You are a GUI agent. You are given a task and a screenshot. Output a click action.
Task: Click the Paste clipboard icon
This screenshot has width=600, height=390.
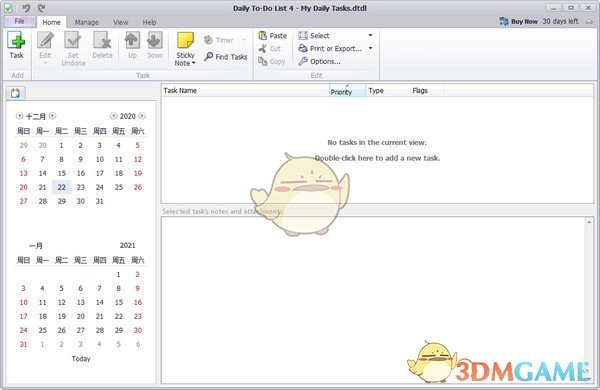[x=262, y=36]
